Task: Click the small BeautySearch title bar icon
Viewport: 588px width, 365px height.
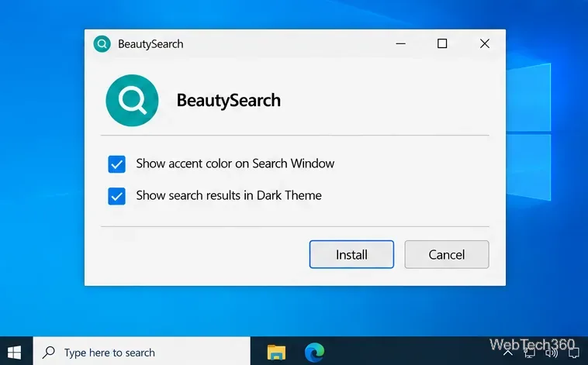Action: tap(102, 44)
